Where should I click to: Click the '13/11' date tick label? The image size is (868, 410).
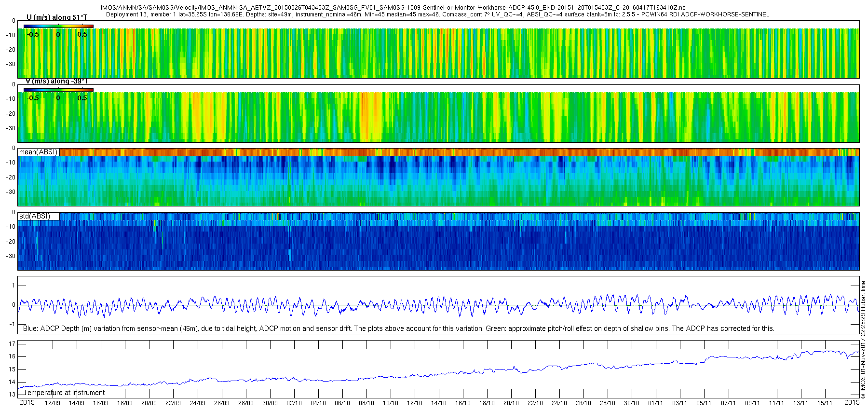click(x=800, y=403)
